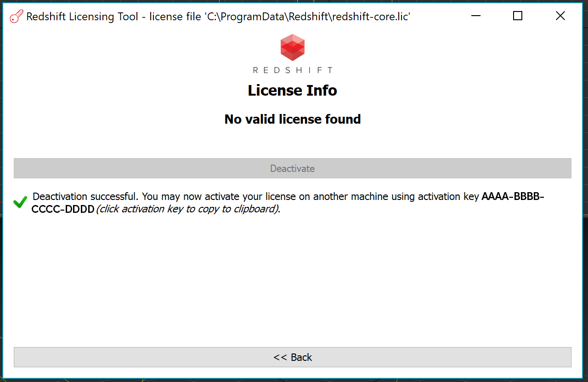Maximize the Redshift Licensing Tool window
588x382 pixels.
tap(518, 16)
